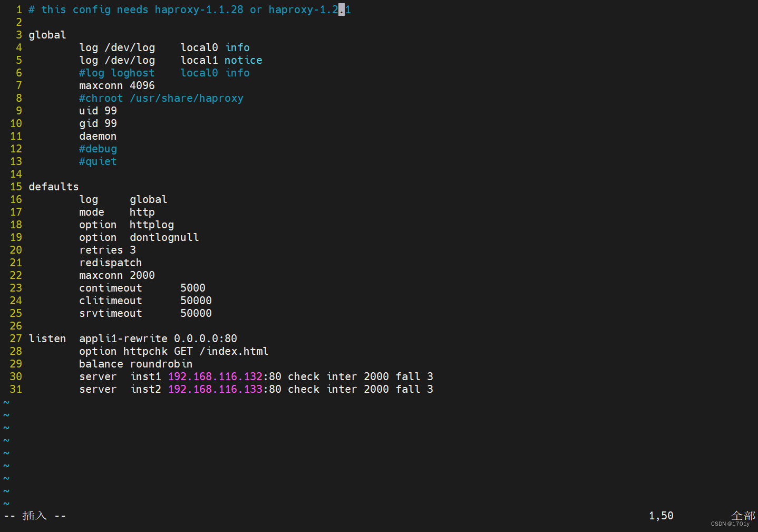Click the commented '#log loghost' text
758x532 pixels.
(117, 73)
